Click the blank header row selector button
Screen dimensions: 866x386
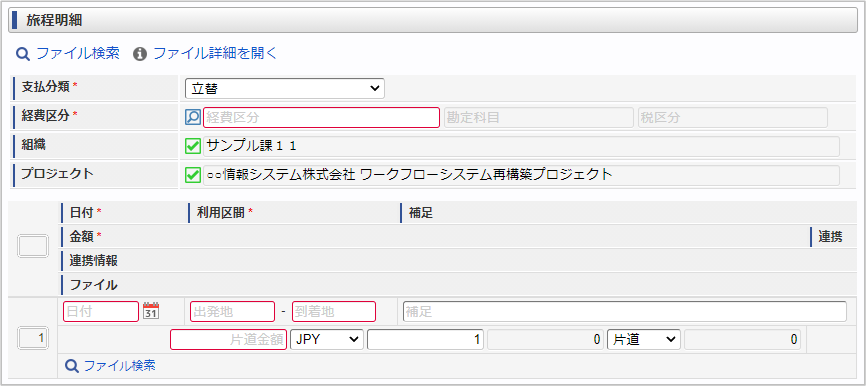pos(33,246)
